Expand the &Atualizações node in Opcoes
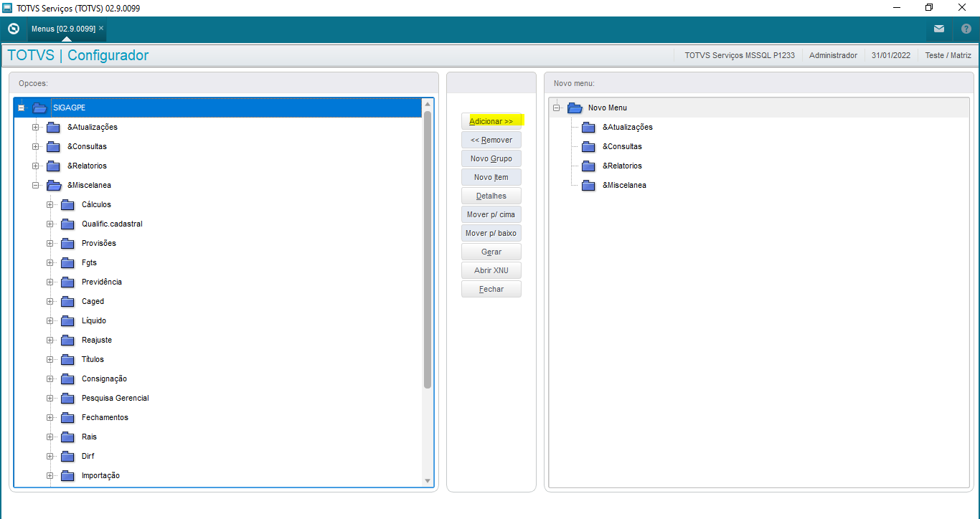Screen dimensions: 980x519 tap(36, 127)
